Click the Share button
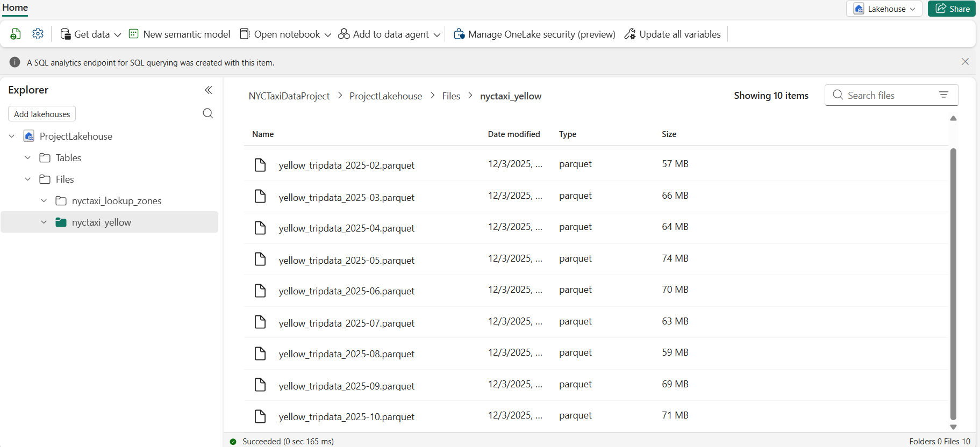 coord(952,9)
